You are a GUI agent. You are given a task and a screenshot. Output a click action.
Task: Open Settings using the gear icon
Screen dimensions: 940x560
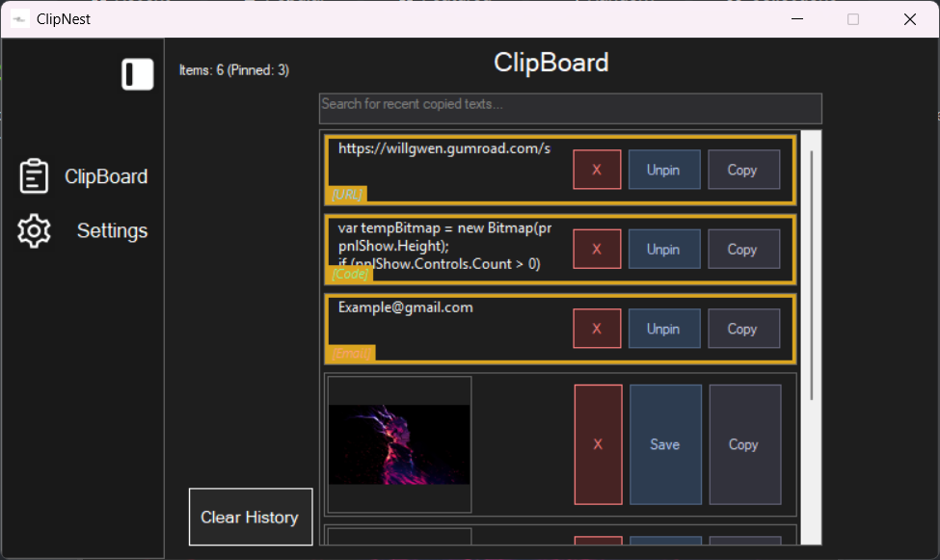click(x=34, y=230)
